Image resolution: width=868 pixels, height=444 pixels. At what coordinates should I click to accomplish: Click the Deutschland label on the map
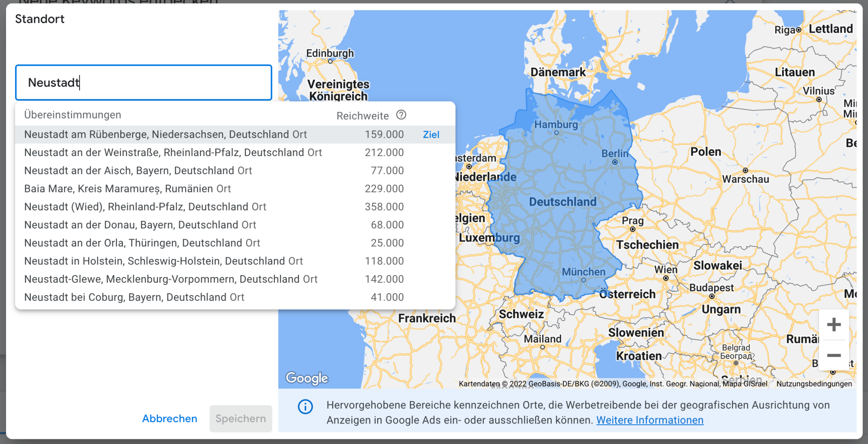[x=562, y=202]
